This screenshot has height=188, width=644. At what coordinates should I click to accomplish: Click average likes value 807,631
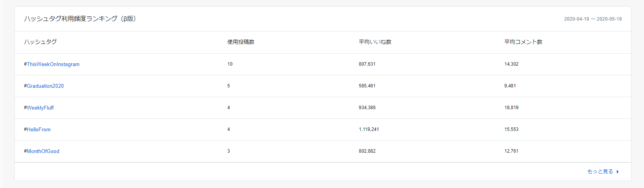coord(367,64)
